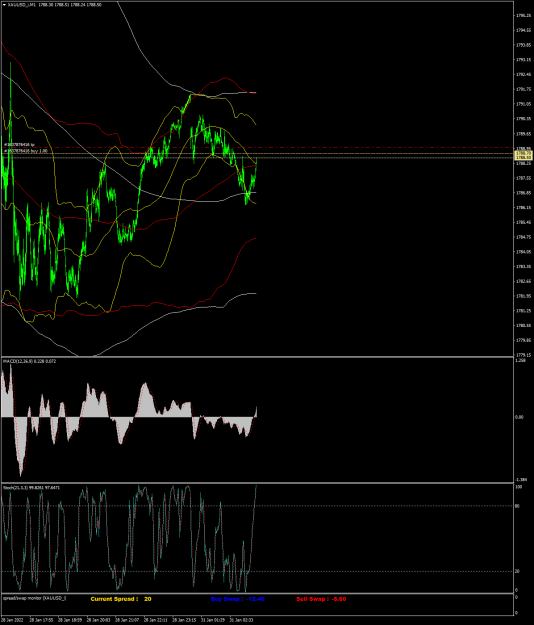This screenshot has width=534, height=625.
Task: Click the 1781.95 price scale label
Action: click(523, 296)
